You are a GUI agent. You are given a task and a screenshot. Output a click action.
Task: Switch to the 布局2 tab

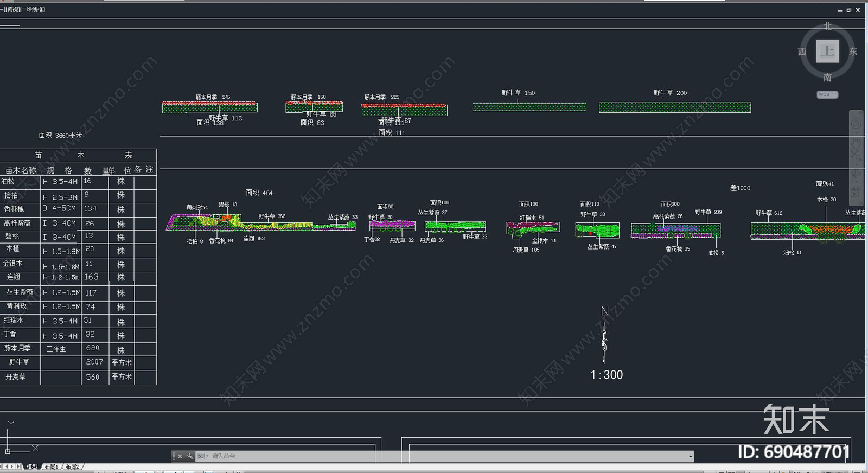point(72,466)
